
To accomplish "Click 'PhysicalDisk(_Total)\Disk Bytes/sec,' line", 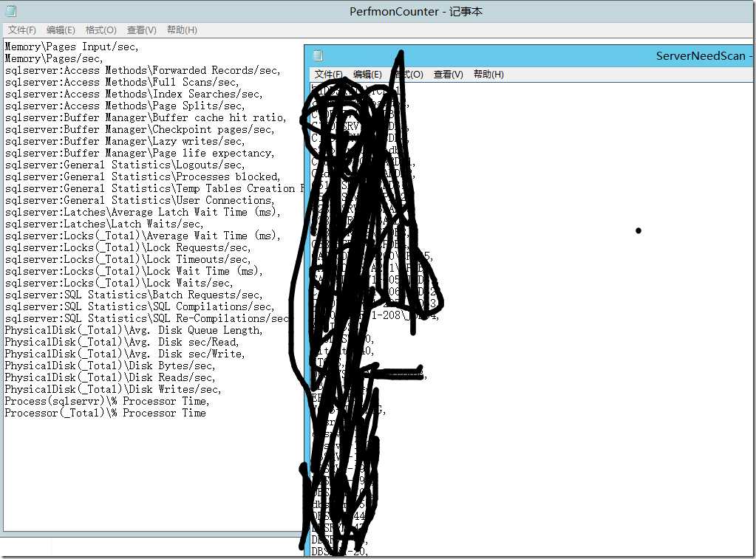I will (110, 366).
